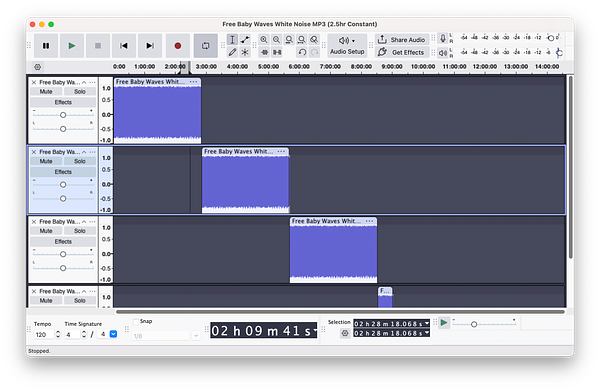Solo the highlighted second track
Viewport: 600px width, 391px height.
[80, 161]
